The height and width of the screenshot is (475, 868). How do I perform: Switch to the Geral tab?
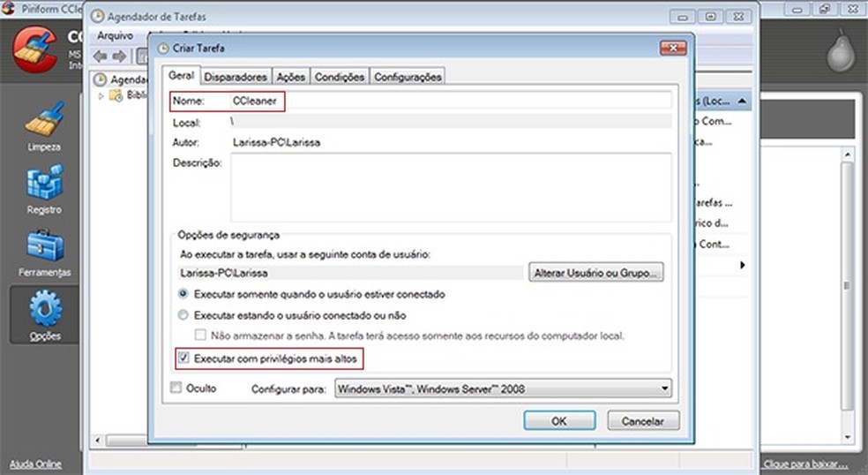(181, 75)
